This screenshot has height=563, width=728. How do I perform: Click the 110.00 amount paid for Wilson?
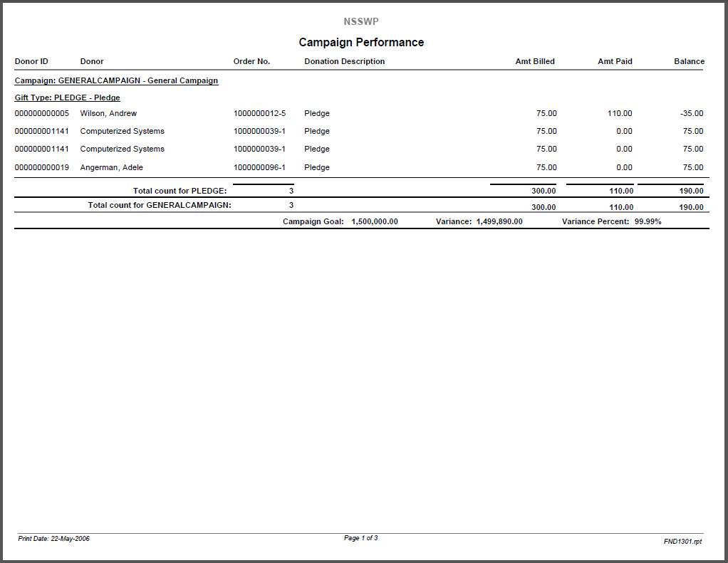[x=619, y=113]
